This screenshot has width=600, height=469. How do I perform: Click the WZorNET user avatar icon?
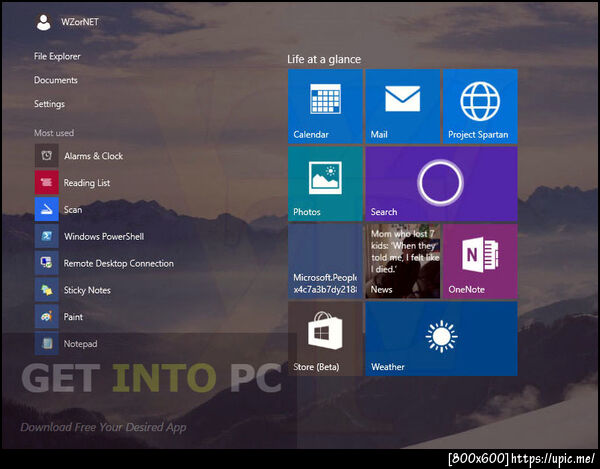[x=44, y=23]
